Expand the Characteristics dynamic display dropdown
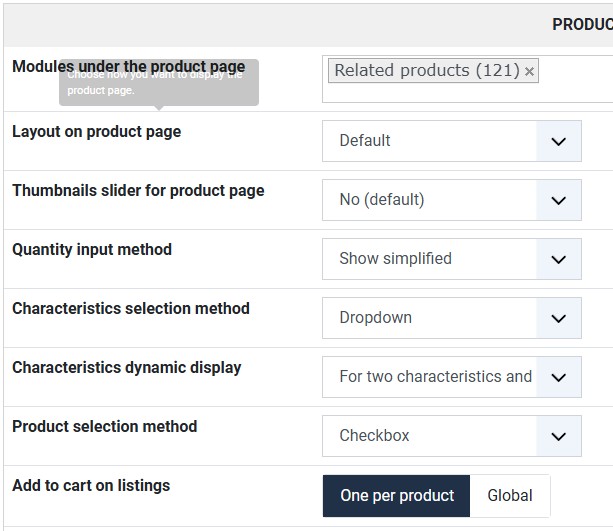 [x=429, y=377]
